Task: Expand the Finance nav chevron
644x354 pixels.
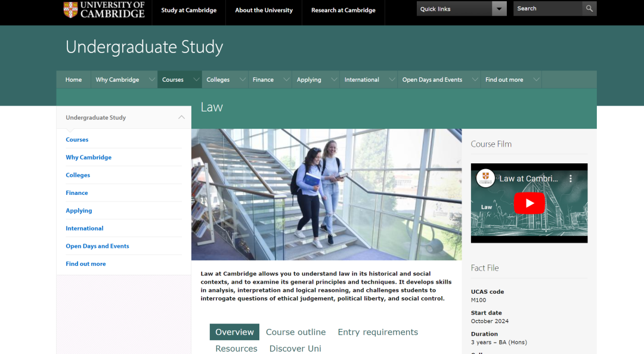Action: pyautogui.click(x=287, y=80)
